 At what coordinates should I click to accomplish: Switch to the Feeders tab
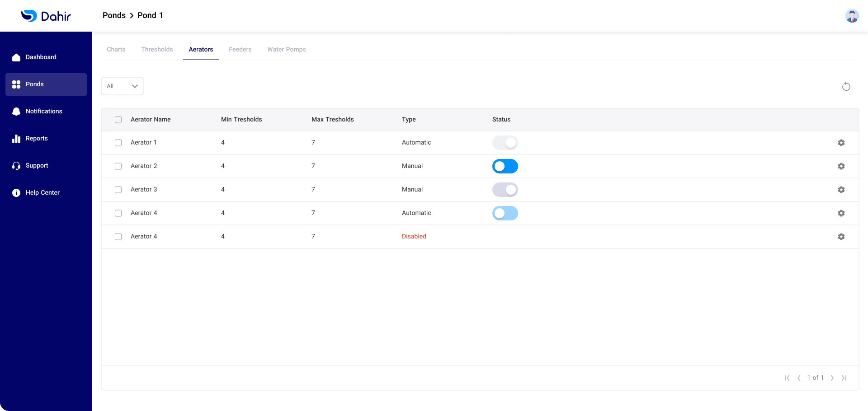coord(240,50)
